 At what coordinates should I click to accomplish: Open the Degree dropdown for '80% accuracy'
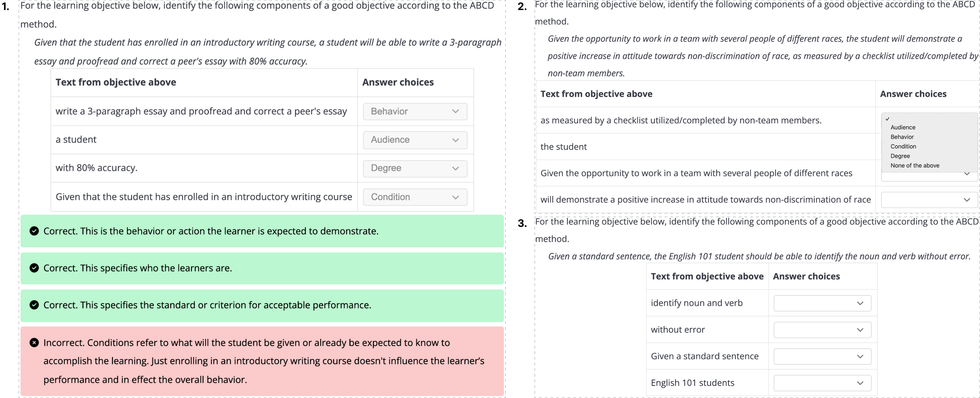click(x=415, y=168)
